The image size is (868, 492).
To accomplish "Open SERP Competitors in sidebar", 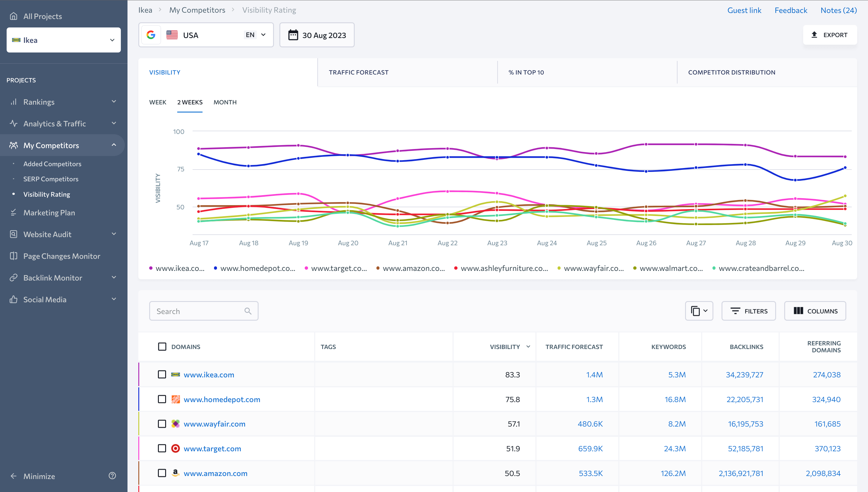I will click(51, 179).
